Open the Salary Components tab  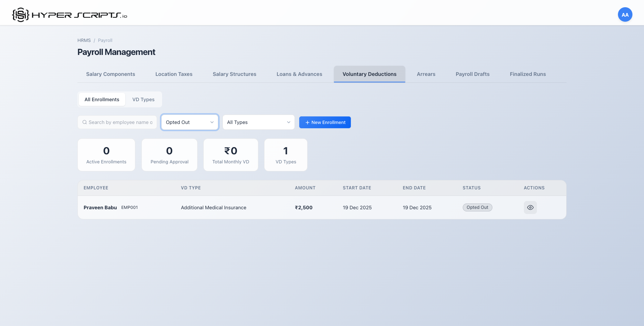point(110,74)
